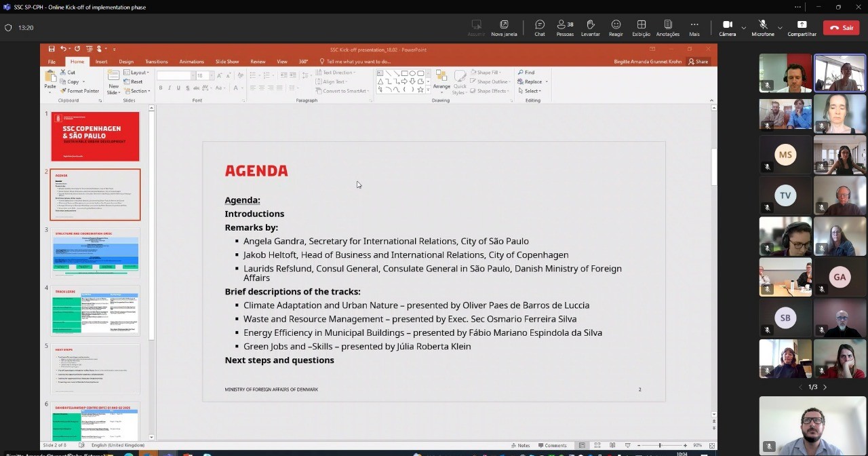Click the Arrange button
868x456 pixels.
click(441, 81)
